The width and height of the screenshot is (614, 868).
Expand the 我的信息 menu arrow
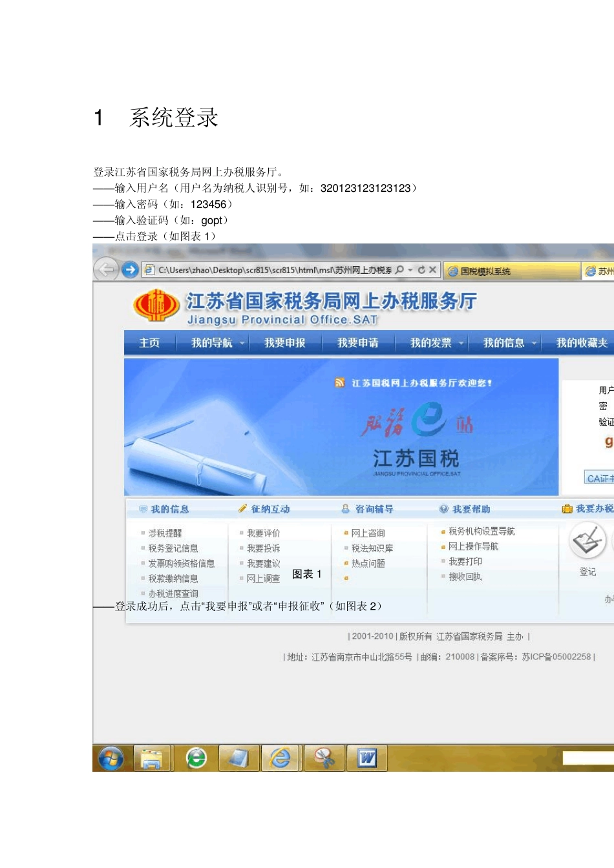click(535, 343)
